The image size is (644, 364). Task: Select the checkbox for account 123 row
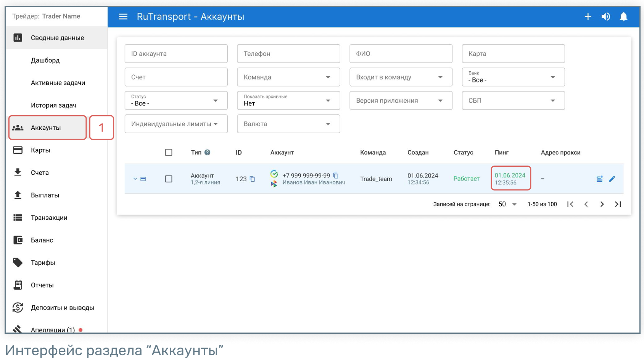(x=169, y=179)
